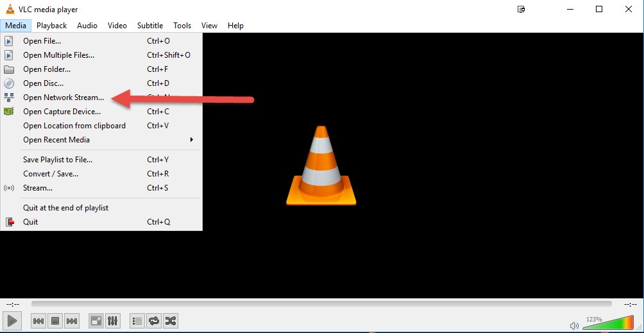Click the capture card icon

[x=8, y=111]
